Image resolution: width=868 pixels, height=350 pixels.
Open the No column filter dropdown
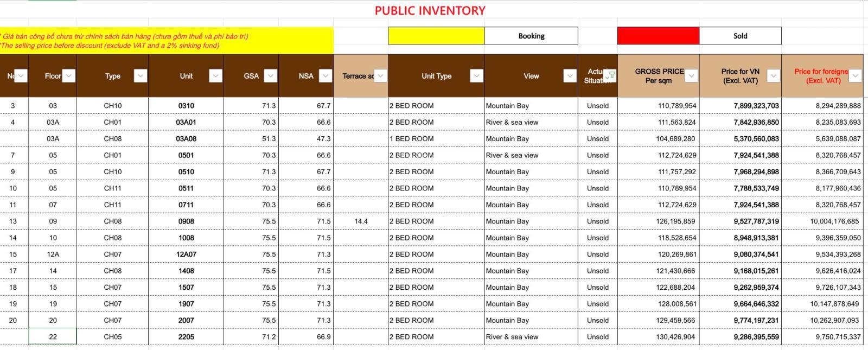click(21, 76)
